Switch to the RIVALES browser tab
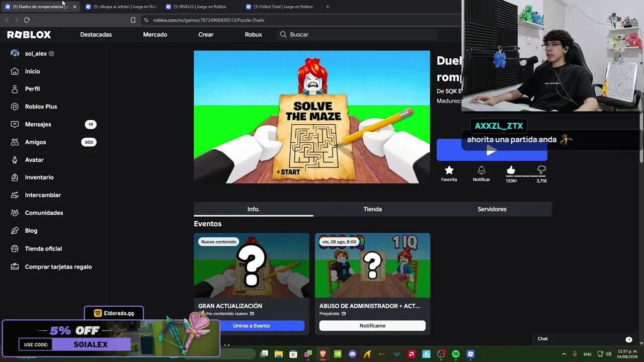This screenshot has height=362, width=644. tap(200, 7)
